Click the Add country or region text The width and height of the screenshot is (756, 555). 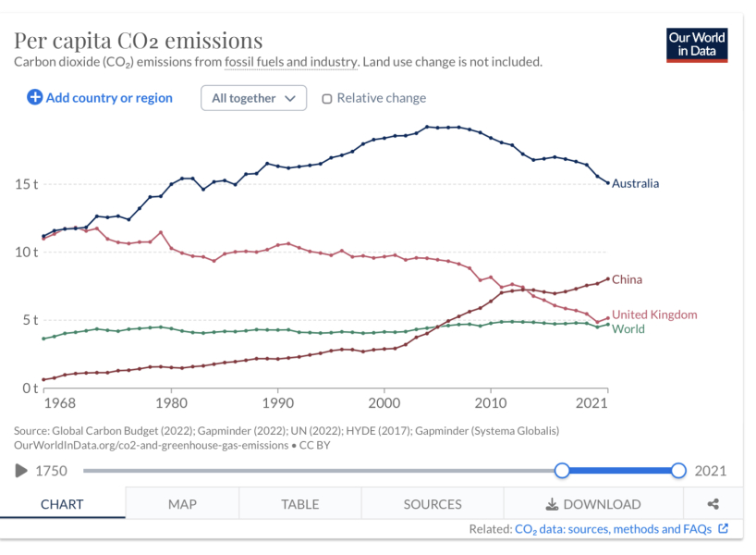click(109, 98)
